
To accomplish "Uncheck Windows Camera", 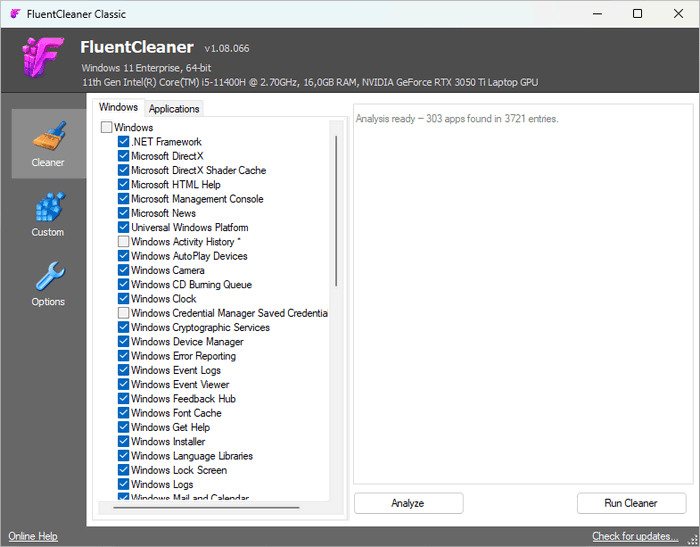I will [x=123, y=270].
